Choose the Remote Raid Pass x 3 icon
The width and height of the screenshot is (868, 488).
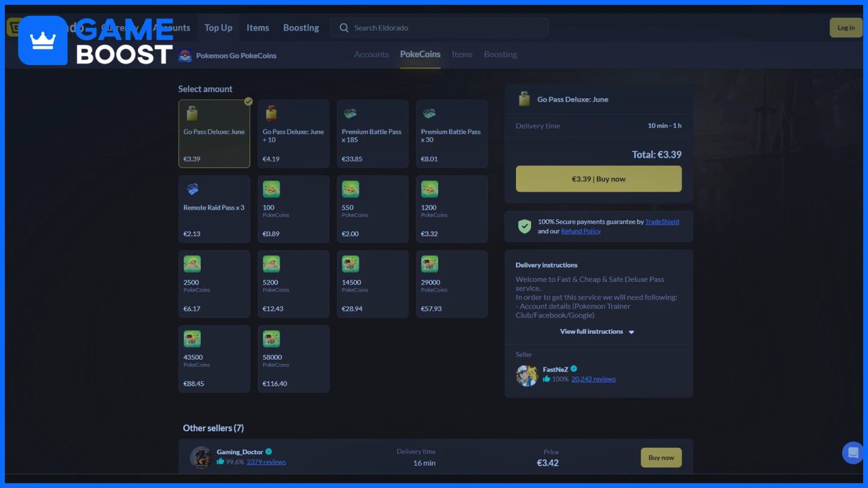[192, 189]
